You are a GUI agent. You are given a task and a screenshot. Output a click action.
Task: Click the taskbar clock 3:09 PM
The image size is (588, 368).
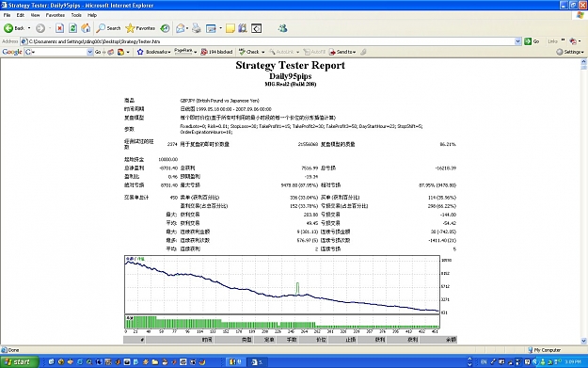pos(572,361)
